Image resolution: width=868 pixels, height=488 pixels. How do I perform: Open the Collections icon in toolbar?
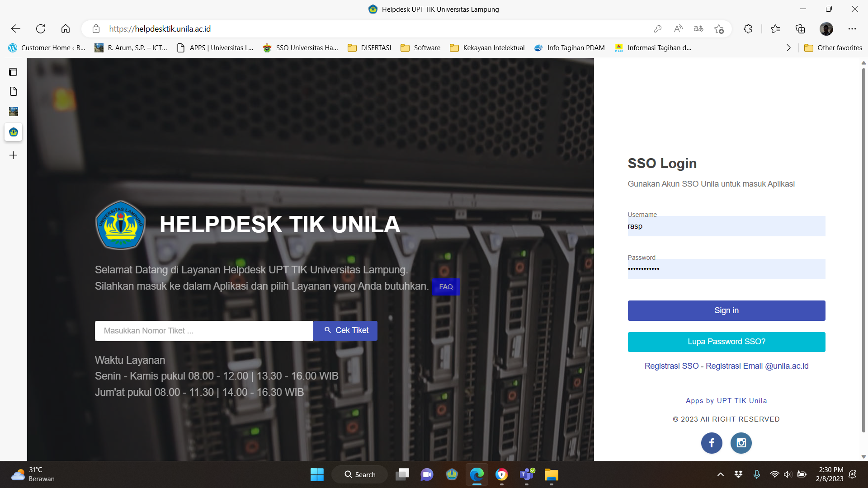800,29
